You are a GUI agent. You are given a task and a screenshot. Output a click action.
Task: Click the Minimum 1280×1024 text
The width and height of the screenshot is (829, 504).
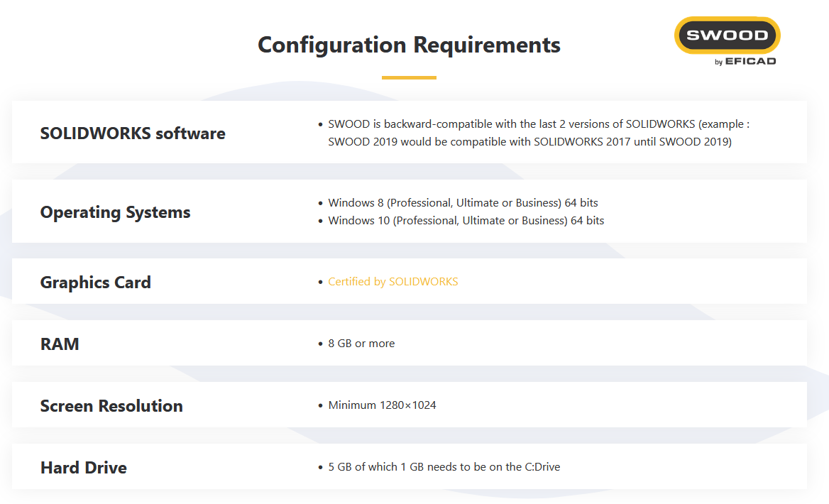pos(382,405)
